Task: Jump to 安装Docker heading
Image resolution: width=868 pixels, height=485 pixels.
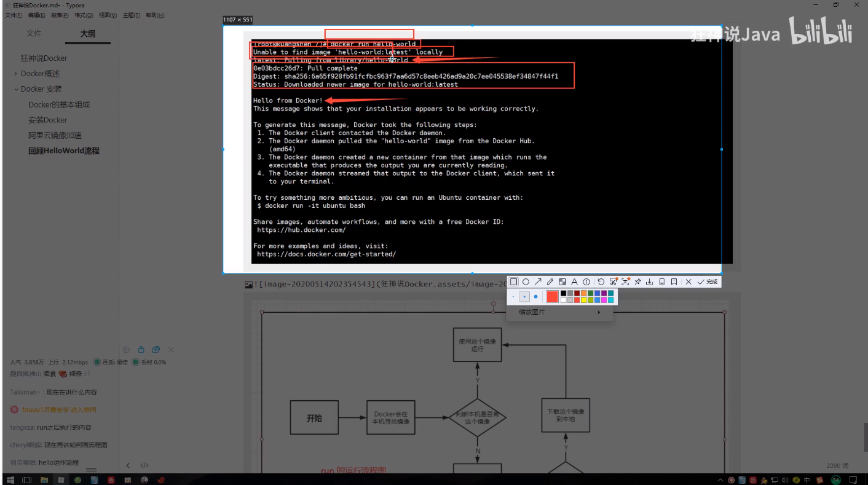Action: click(x=47, y=120)
